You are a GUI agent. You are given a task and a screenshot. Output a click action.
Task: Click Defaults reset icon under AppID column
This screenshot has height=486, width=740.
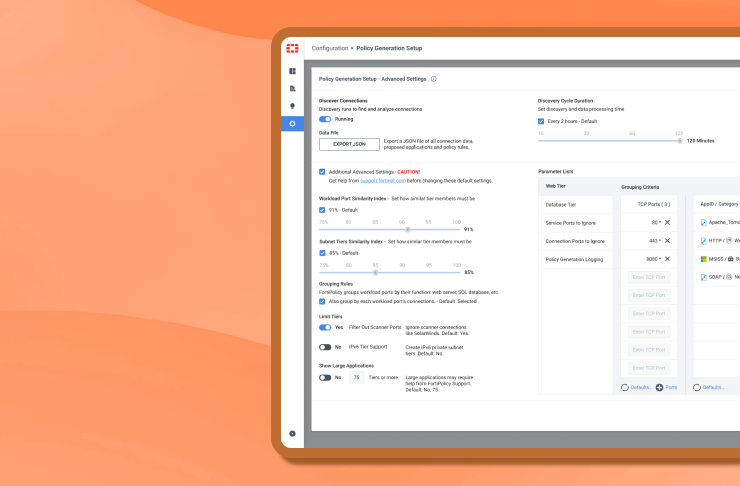pos(697,387)
